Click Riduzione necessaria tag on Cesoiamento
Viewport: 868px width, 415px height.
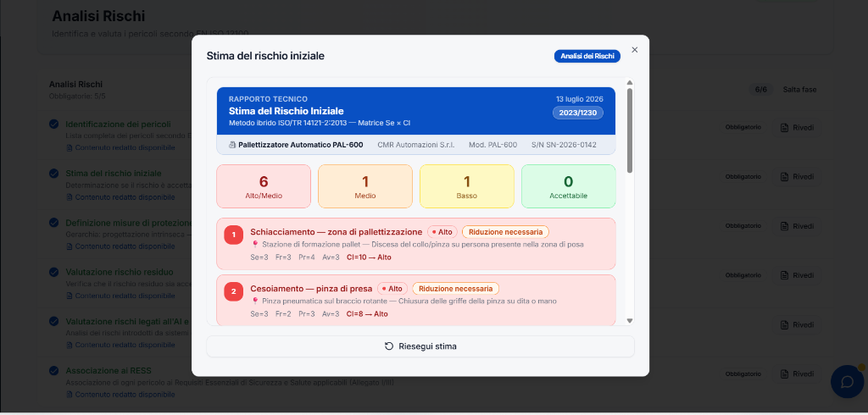click(x=455, y=289)
